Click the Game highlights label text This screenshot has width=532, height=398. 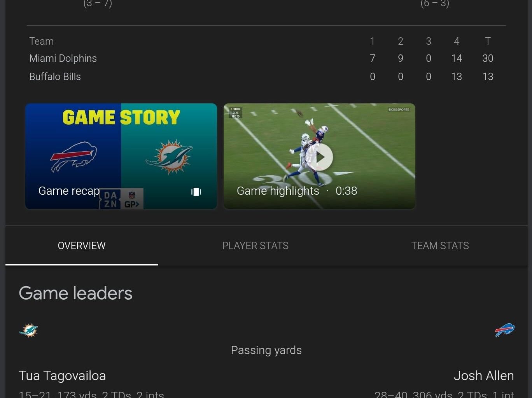click(278, 191)
